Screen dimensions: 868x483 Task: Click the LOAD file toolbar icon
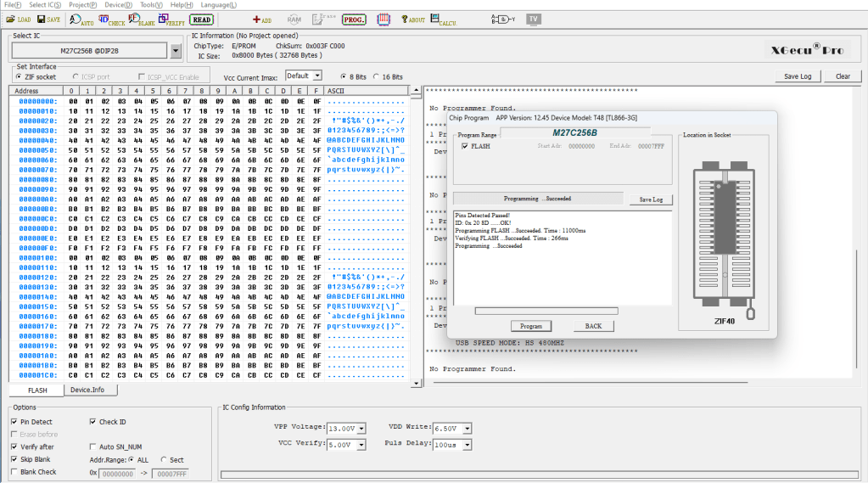click(x=18, y=19)
